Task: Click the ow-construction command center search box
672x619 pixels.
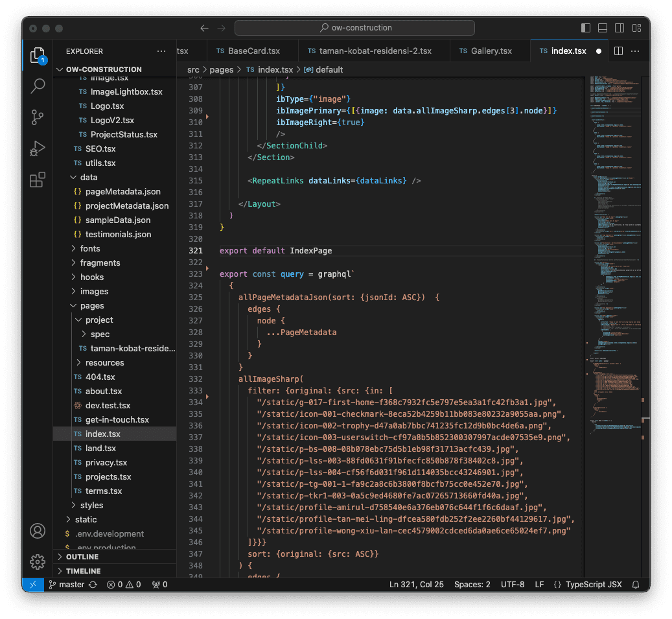Action: coord(354,28)
